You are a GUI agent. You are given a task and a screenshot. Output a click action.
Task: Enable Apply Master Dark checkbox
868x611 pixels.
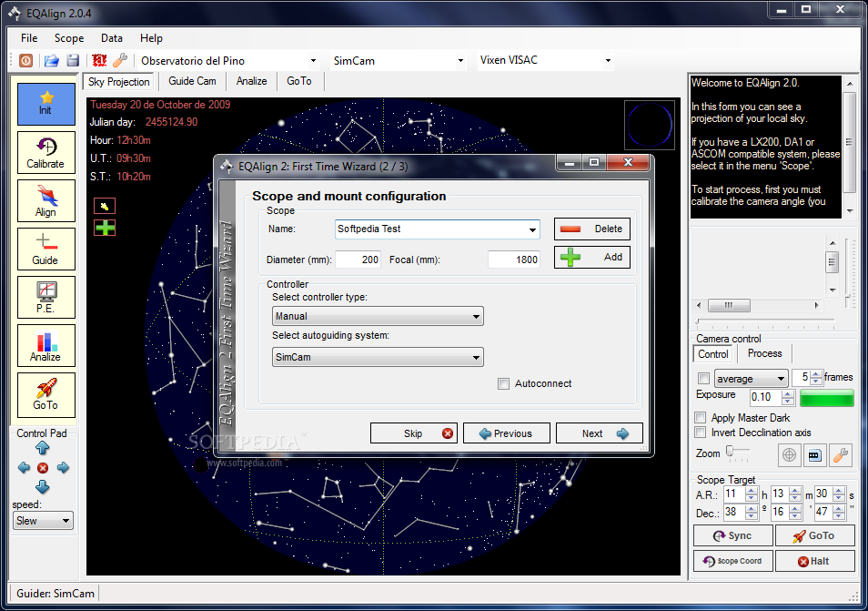(x=701, y=417)
